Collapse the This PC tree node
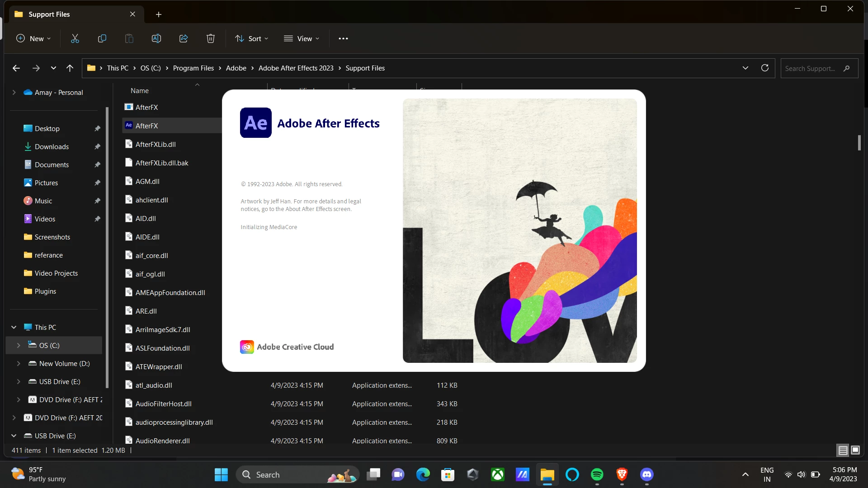The image size is (868, 488). pyautogui.click(x=14, y=327)
